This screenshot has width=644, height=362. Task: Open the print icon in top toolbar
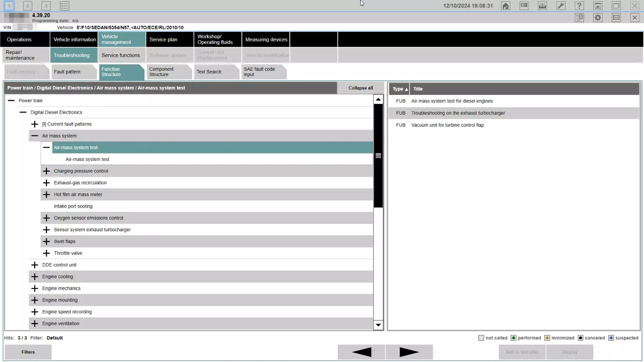[x=542, y=6]
